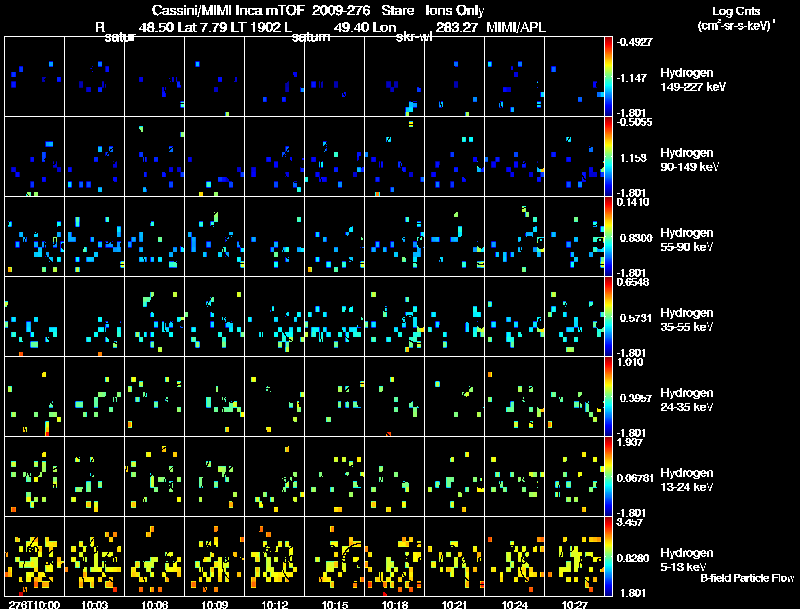The image size is (800, 609).
Task: Select the 149-227 keV panel at 276T10:00
Action: click(34, 76)
